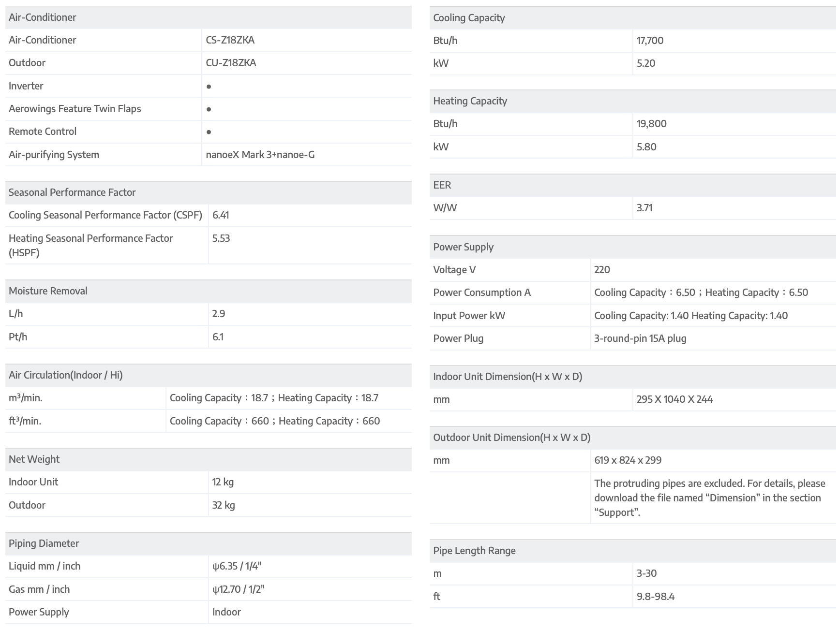Viewport: 839px width, 644px height.
Task: Select the indoor dimension 295 X 1040 X 244
Action: tap(674, 399)
